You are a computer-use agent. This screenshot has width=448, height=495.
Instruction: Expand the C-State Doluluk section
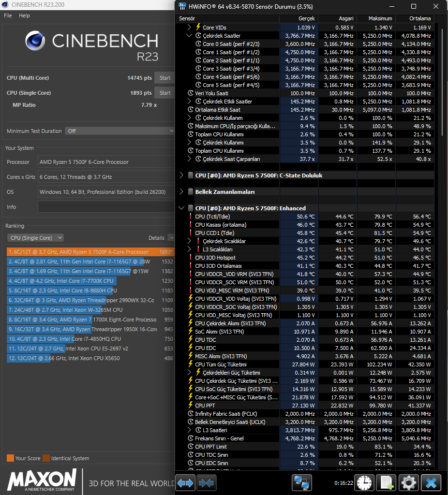(181, 175)
